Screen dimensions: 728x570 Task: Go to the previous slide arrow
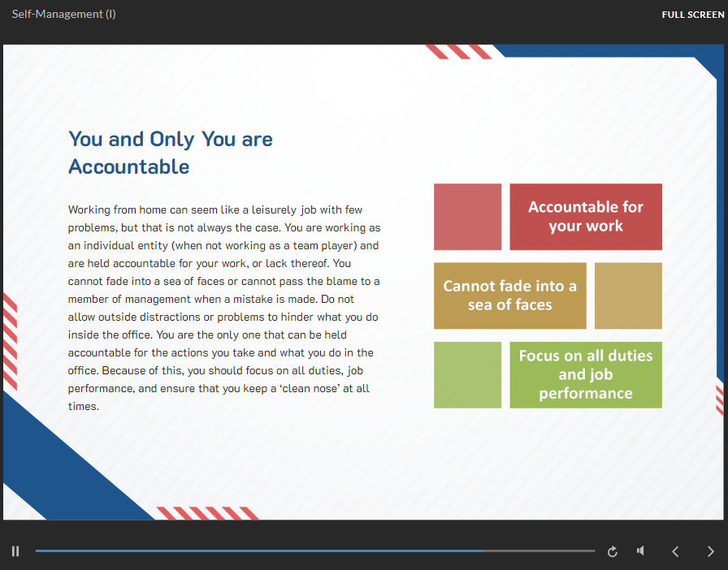pos(675,552)
